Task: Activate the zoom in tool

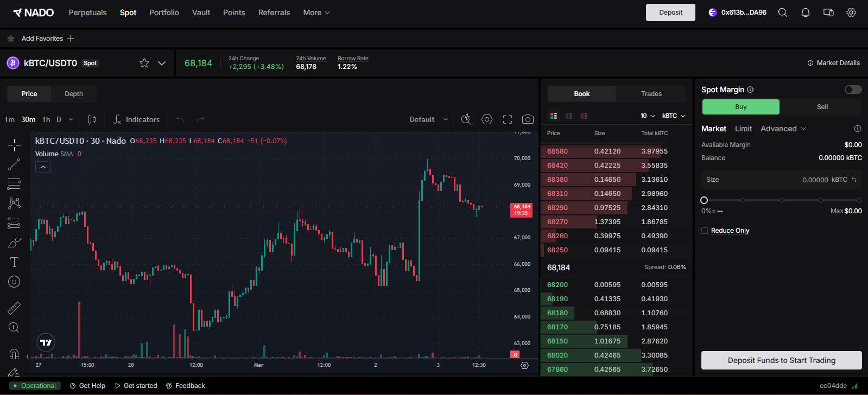Action: tap(14, 328)
